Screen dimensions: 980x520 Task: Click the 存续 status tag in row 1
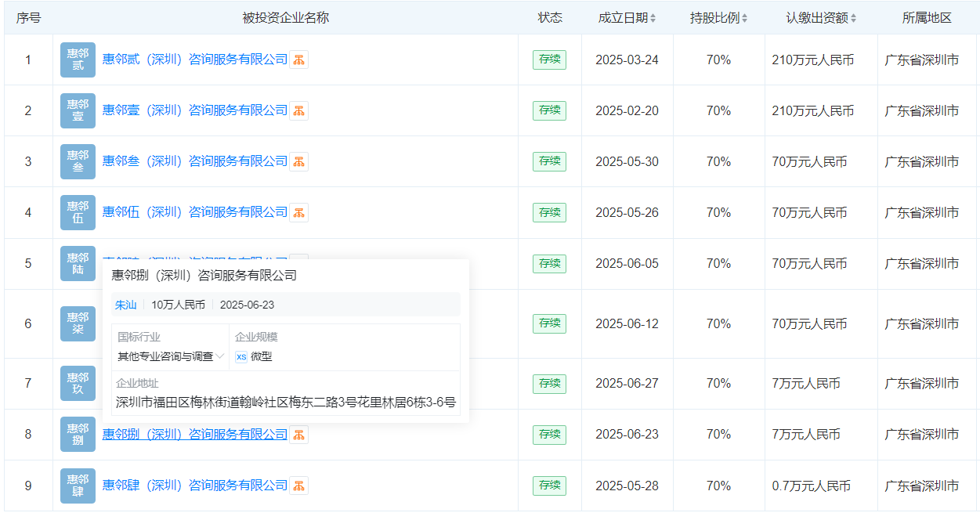point(549,60)
